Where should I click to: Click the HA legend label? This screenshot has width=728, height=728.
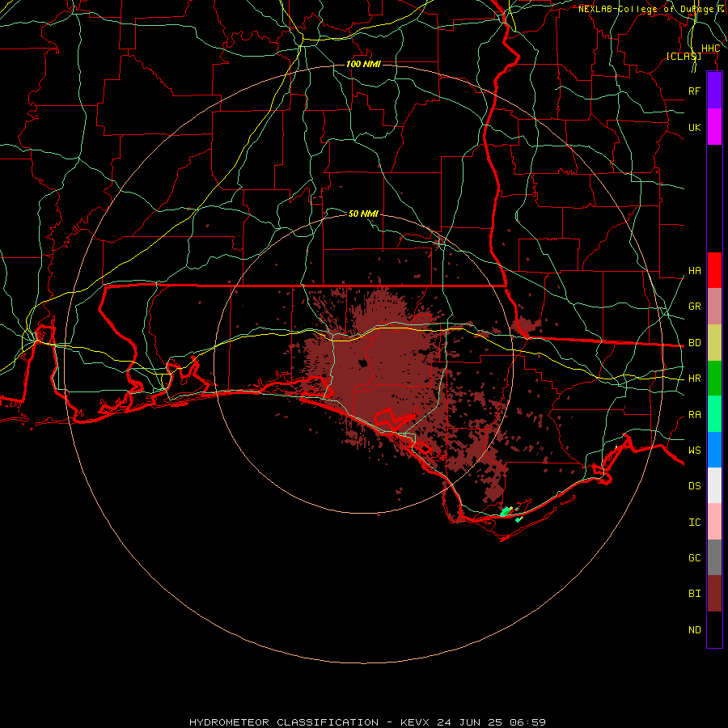(x=694, y=271)
